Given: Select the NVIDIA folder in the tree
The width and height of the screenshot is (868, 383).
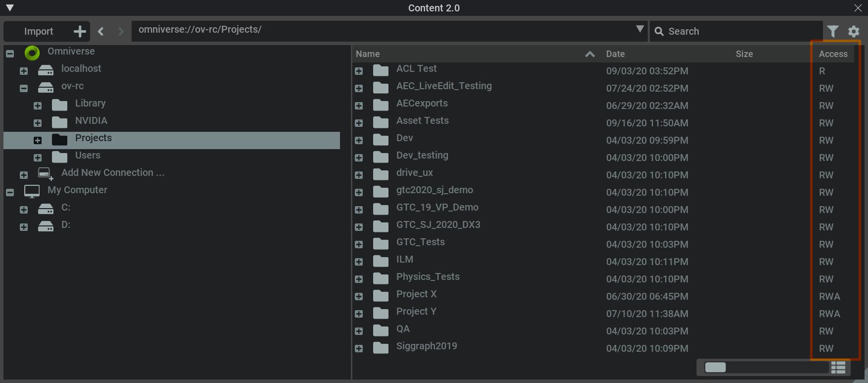Looking at the screenshot, I should point(91,121).
